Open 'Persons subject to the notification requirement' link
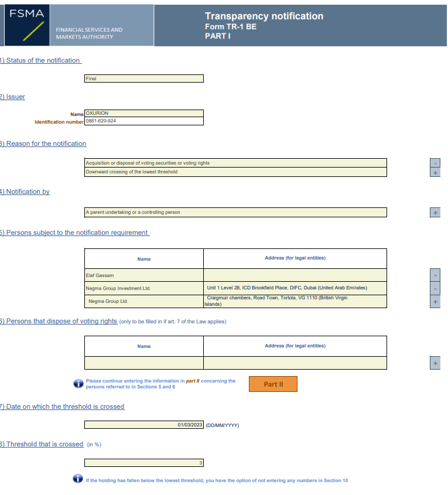Viewport: 448px width, 495px height. 75,233
